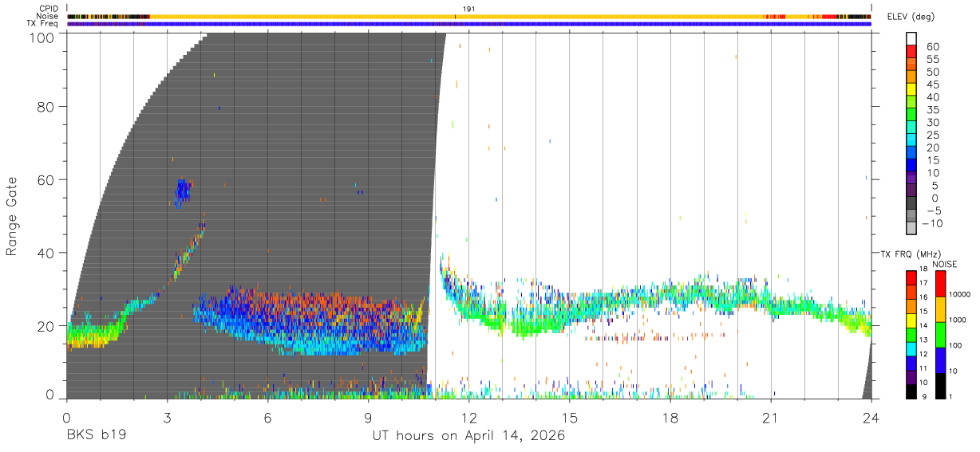Click the '21' hour tick on time axis

[770, 418]
